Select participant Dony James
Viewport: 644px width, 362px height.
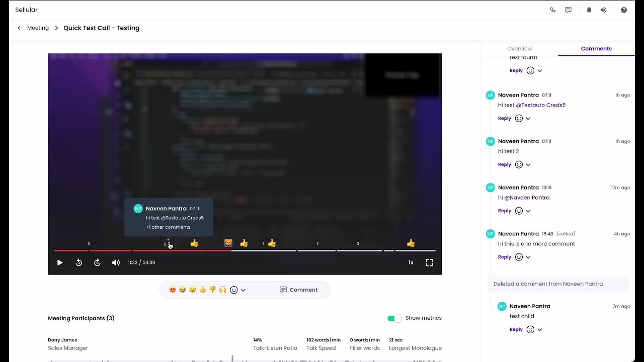tap(62, 340)
